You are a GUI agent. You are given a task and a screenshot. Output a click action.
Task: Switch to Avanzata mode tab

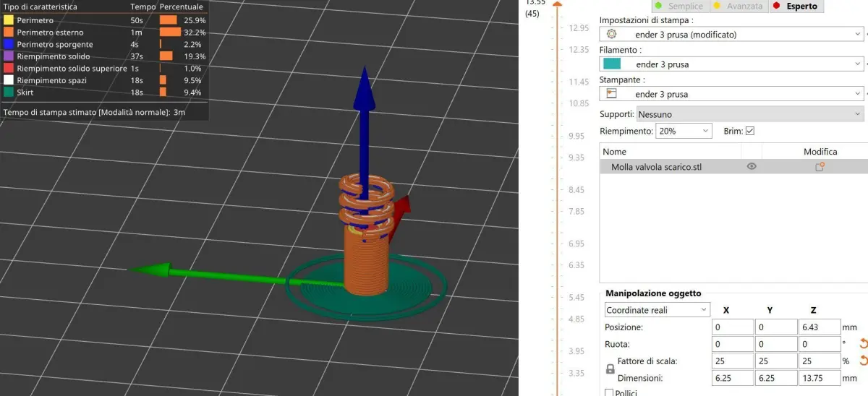point(738,6)
